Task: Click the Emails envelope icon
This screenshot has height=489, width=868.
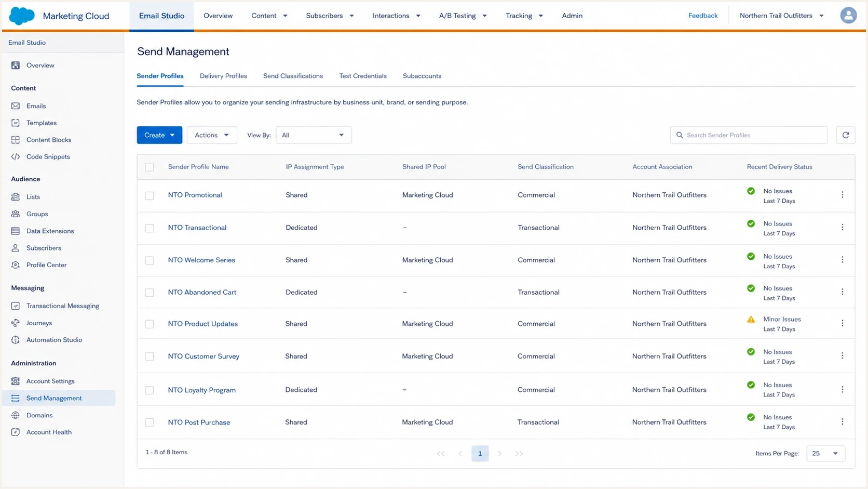Action: tap(16, 106)
